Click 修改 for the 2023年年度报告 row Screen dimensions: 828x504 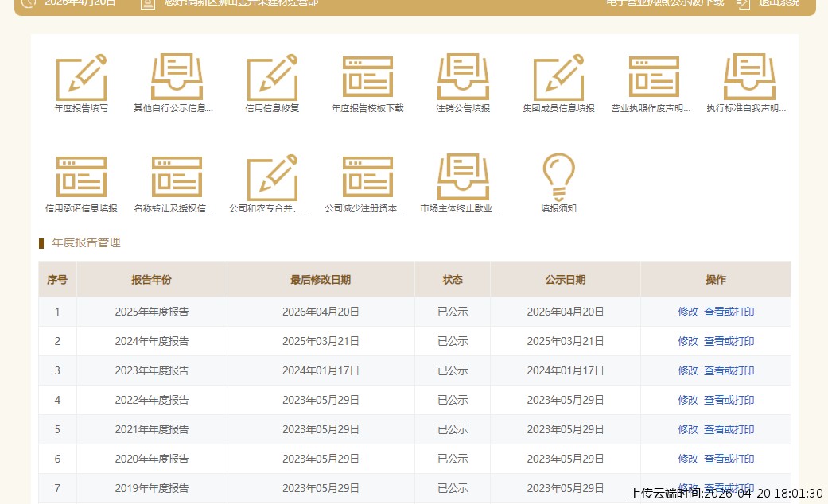688,371
